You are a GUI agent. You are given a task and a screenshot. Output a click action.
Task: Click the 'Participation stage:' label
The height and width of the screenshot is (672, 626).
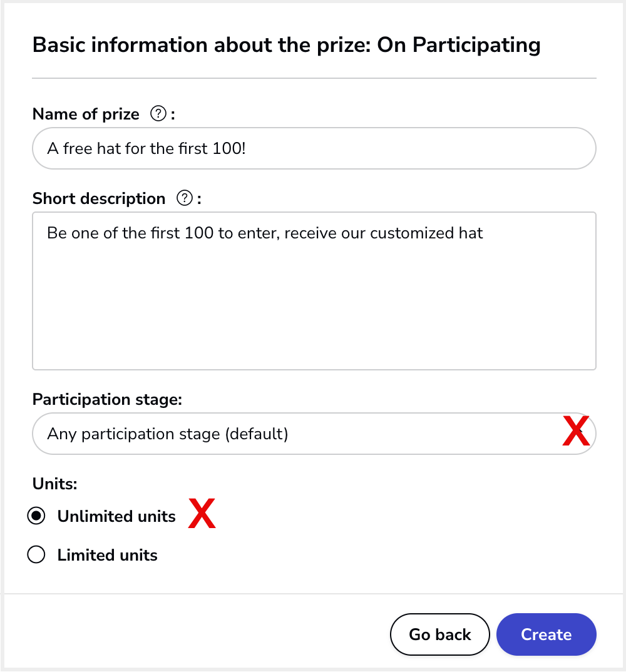(x=107, y=399)
